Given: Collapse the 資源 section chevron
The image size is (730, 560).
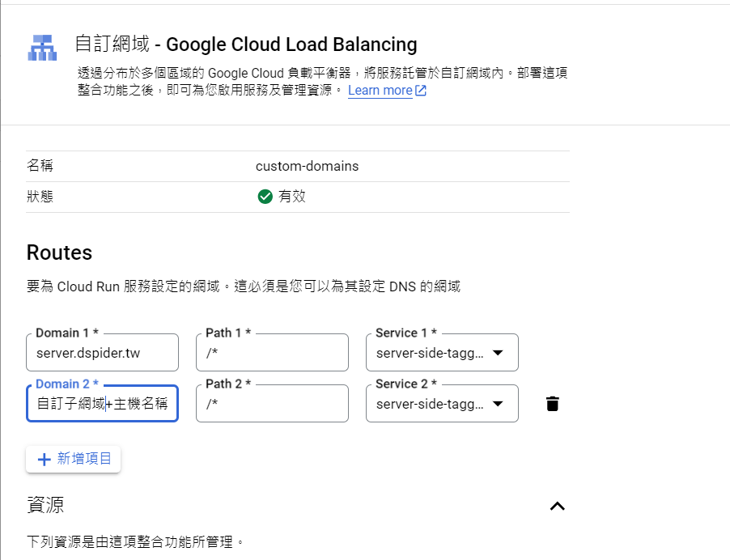Looking at the screenshot, I should pyautogui.click(x=558, y=506).
